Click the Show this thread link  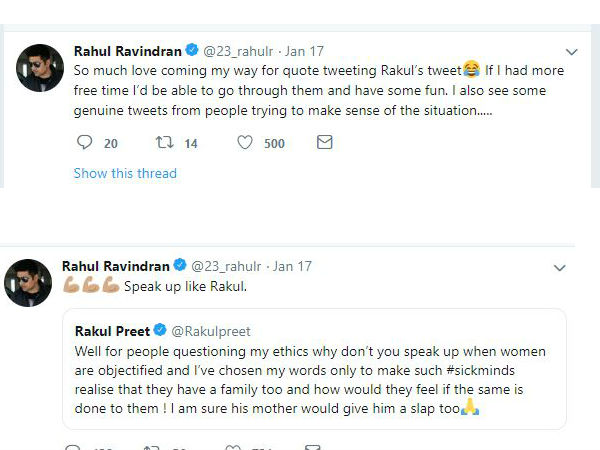125,173
